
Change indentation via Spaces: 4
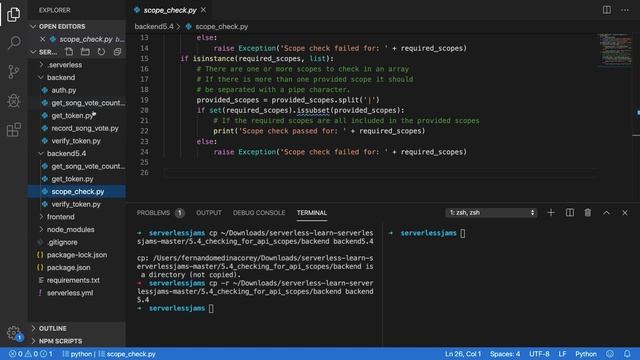(505, 354)
